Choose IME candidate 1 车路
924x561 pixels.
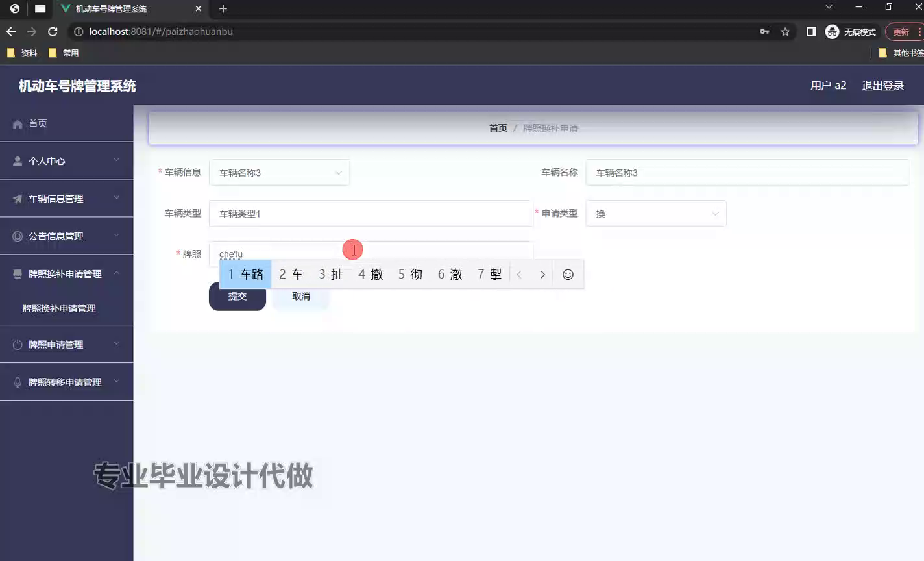click(x=245, y=274)
